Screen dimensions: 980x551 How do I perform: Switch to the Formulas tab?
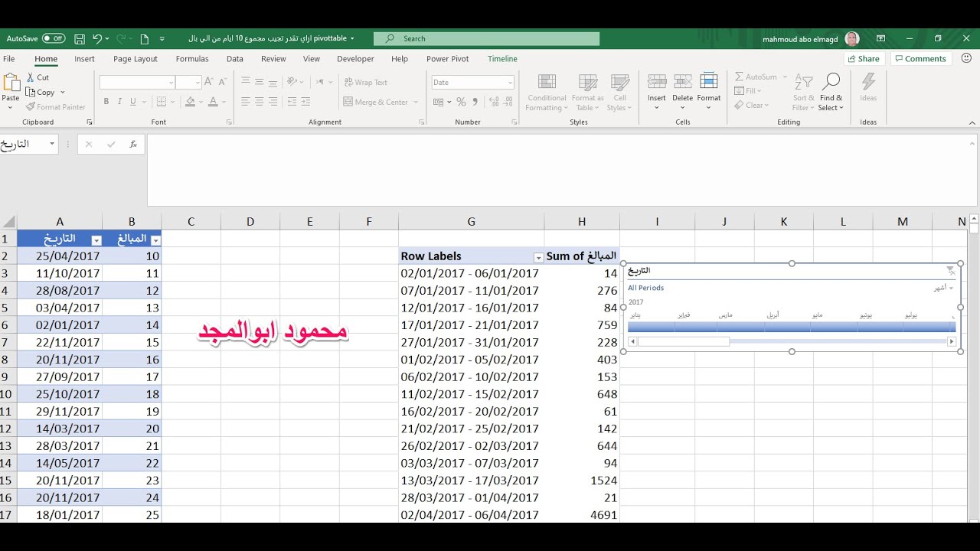[192, 59]
